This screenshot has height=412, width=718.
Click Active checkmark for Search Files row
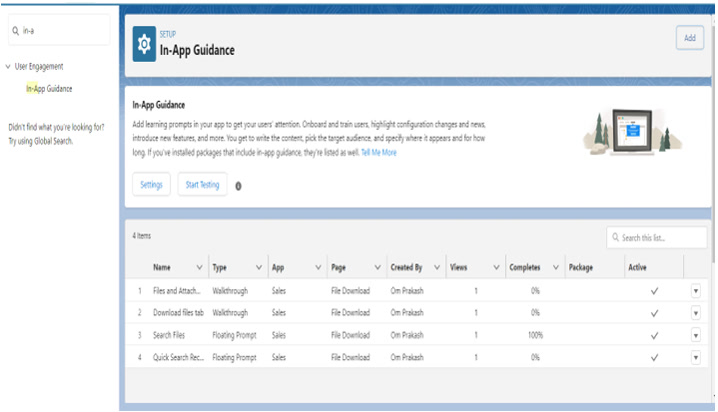coord(654,335)
